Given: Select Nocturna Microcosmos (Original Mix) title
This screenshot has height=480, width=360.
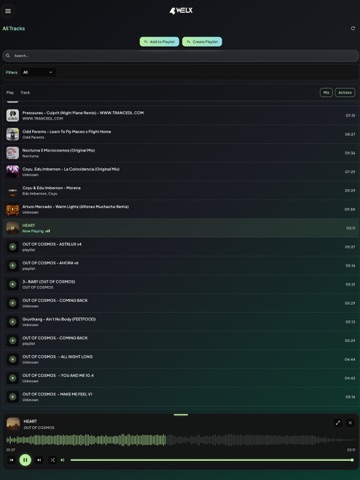Looking at the screenshot, I should [59, 150].
